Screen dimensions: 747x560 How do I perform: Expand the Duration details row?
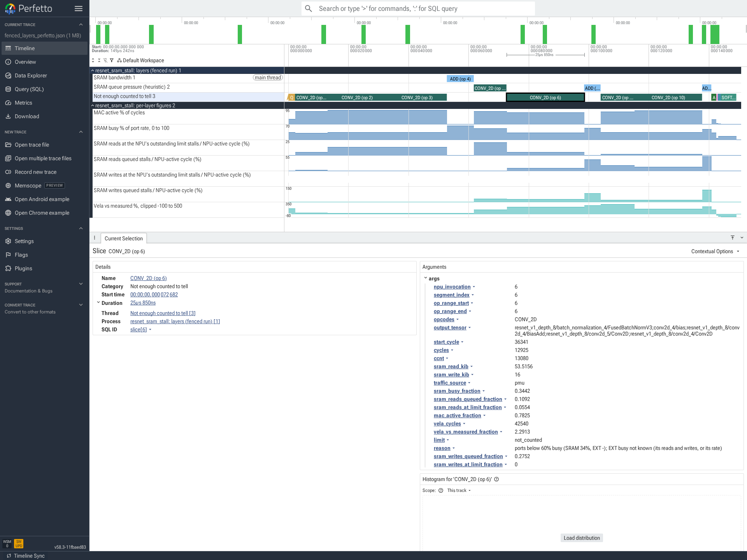click(98, 303)
